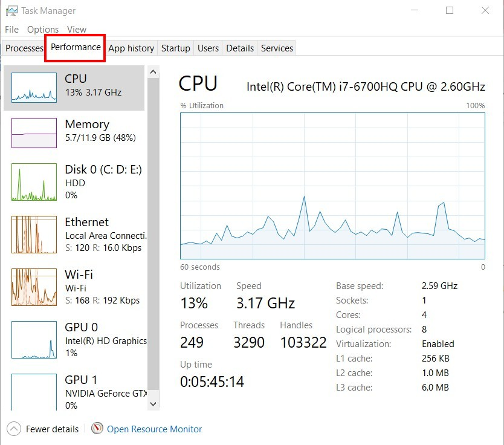The image size is (504, 445).
Task: Click the 3.17 GHz value under Speed
Action: [x=265, y=303]
